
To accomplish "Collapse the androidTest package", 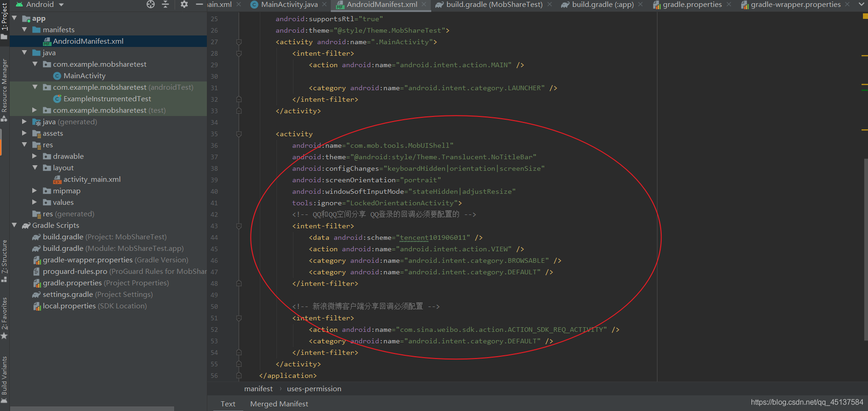I will (35, 87).
